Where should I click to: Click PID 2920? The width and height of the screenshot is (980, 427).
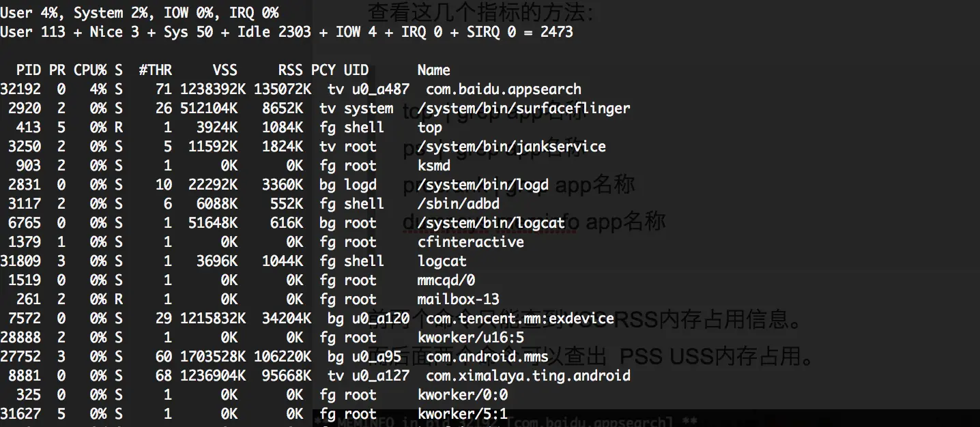[x=25, y=108]
